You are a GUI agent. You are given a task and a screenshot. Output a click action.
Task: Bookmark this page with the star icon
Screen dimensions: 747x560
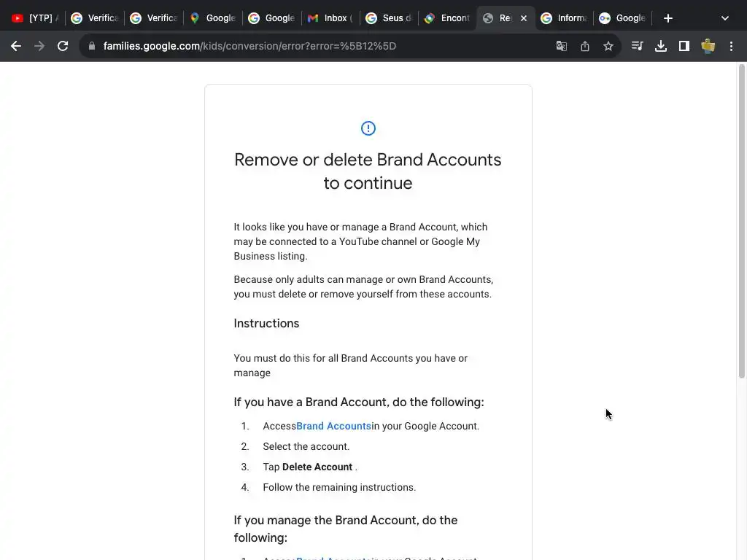[608, 46]
